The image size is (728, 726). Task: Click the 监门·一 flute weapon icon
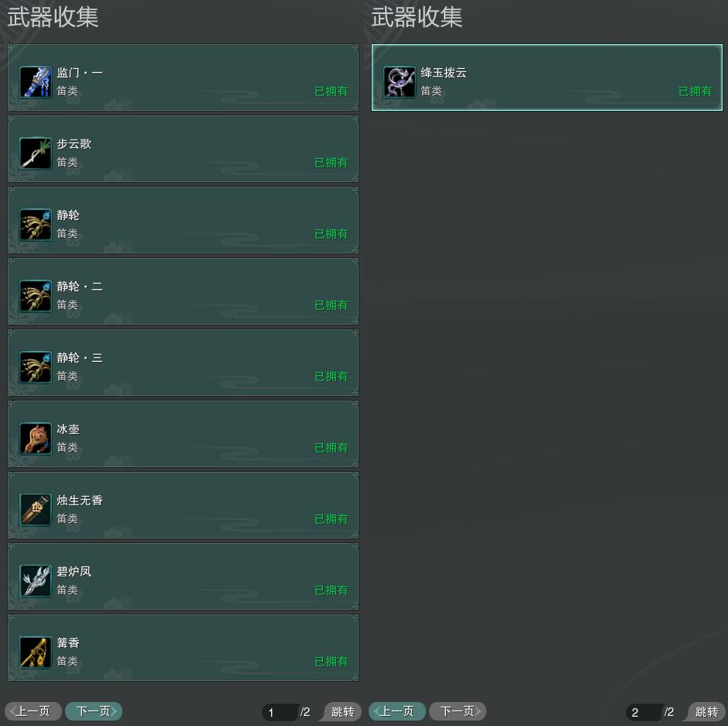[x=36, y=82]
